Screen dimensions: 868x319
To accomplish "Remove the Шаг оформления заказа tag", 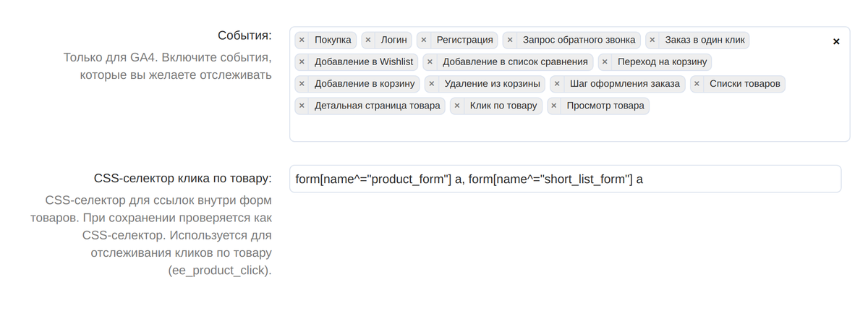I will pyautogui.click(x=557, y=84).
